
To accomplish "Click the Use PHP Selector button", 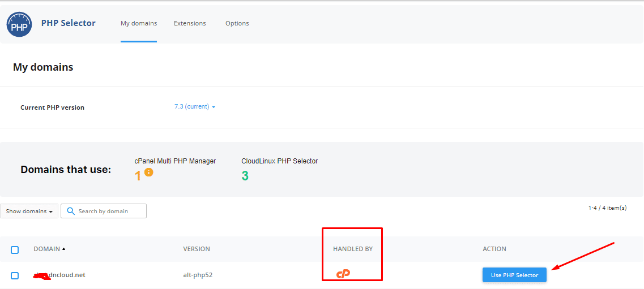I will pyautogui.click(x=514, y=275).
